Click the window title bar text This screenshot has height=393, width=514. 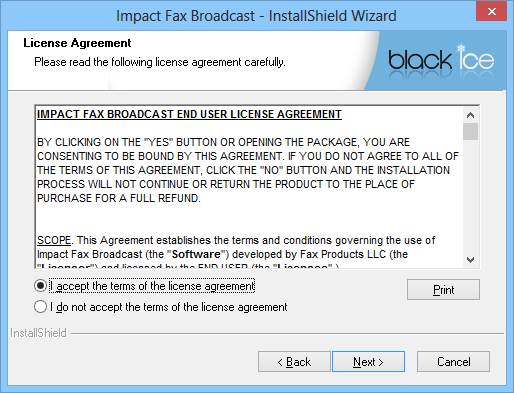click(256, 16)
